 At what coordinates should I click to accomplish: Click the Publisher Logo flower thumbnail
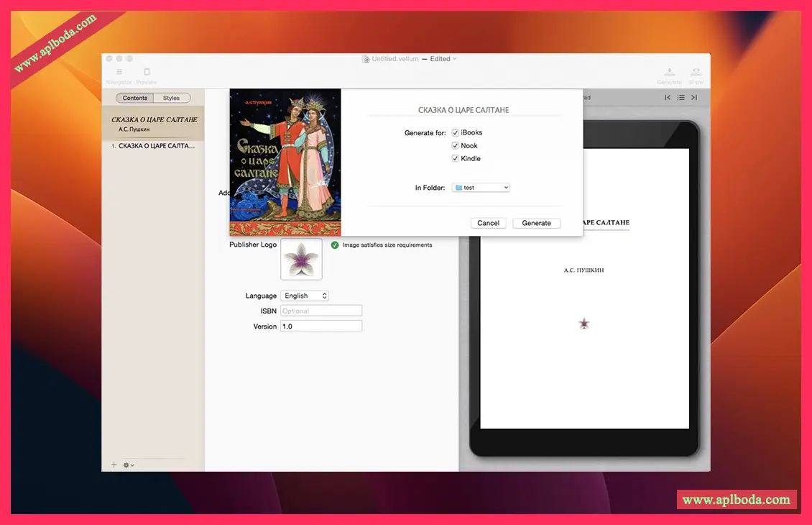[x=301, y=259]
